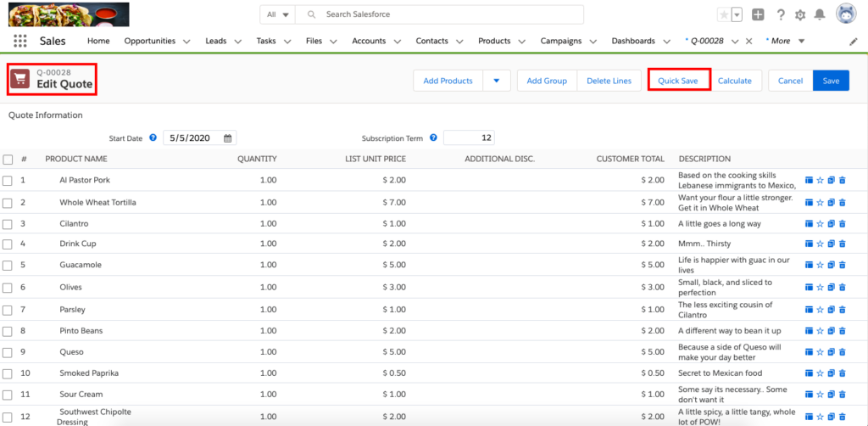Click the Calculate button
This screenshot has height=426, width=868.
tap(735, 81)
